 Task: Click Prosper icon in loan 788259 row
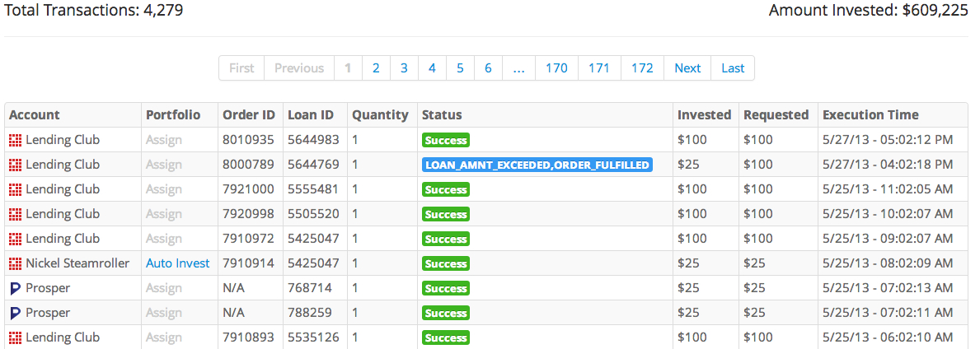[15, 313]
